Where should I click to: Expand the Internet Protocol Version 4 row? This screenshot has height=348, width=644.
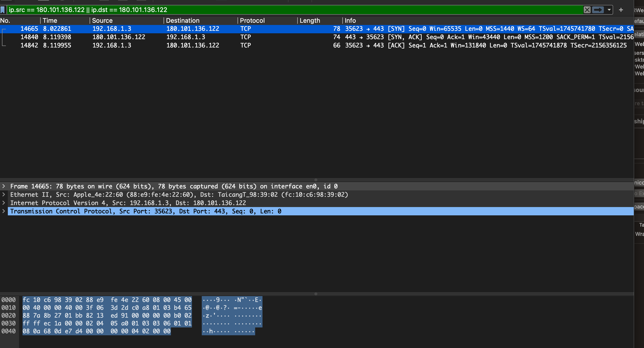pyautogui.click(x=3, y=203)
